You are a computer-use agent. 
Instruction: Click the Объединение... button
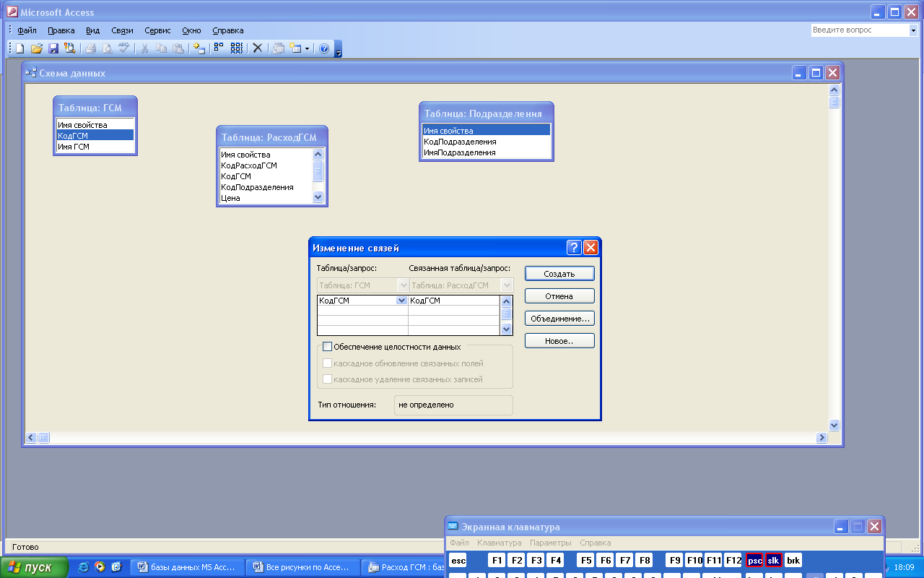[x=559, y=318]
